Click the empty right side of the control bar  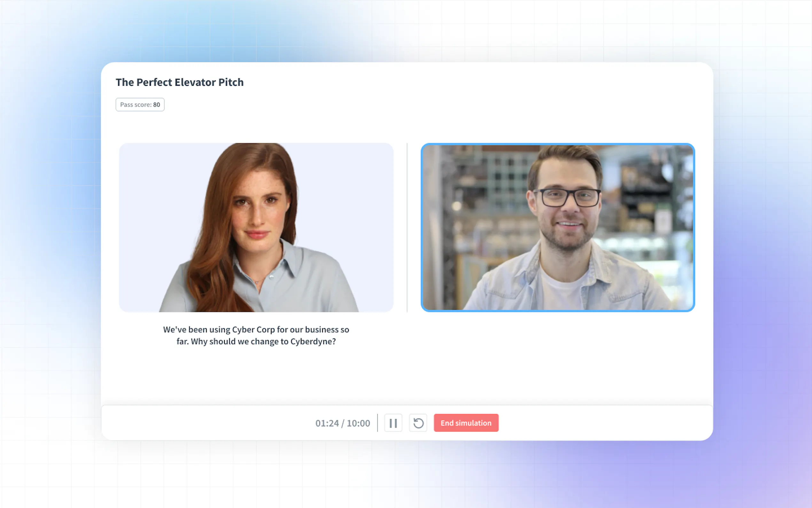point(604,423)
